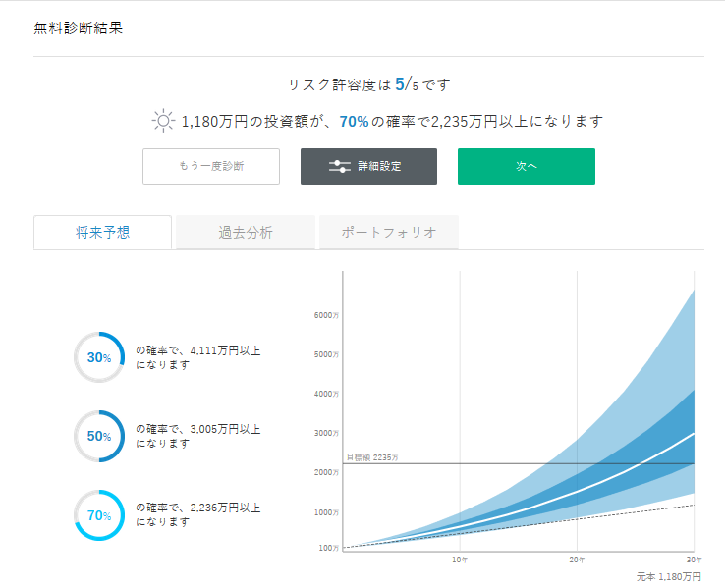Open 詳細設定 detailed settings
Viewport: 725px width, 588px height.
(368, 166)
